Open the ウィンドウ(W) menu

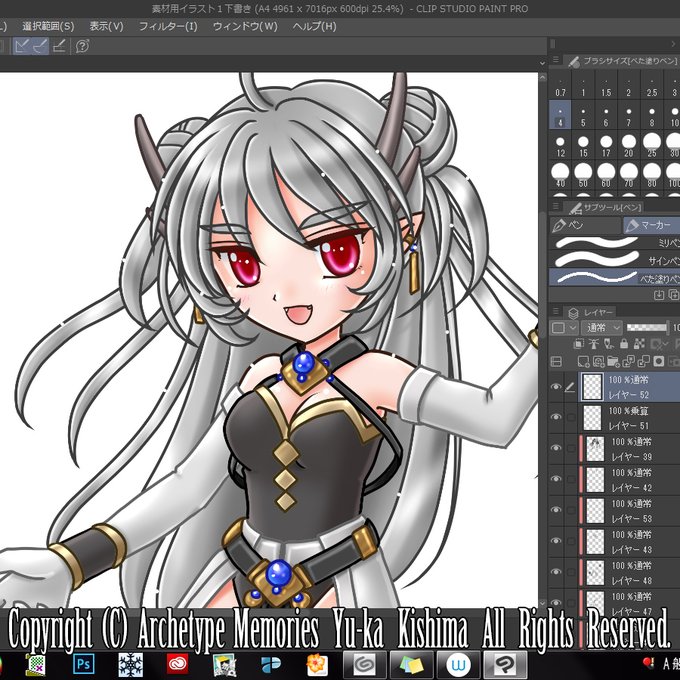tap(245, 26)
